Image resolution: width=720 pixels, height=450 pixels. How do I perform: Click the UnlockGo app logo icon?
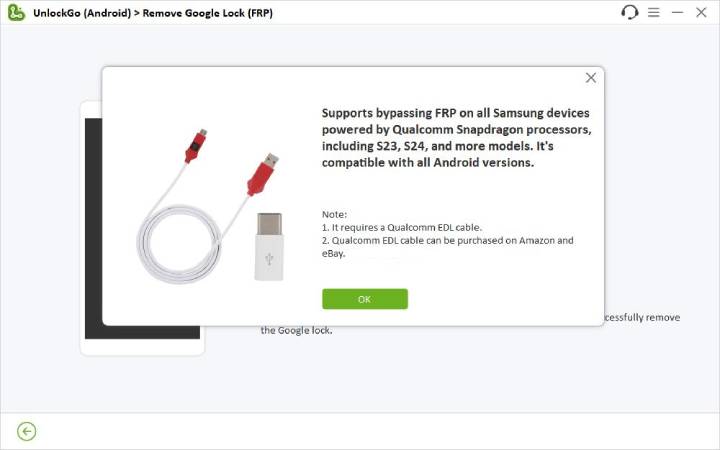(x=15, y=13)
